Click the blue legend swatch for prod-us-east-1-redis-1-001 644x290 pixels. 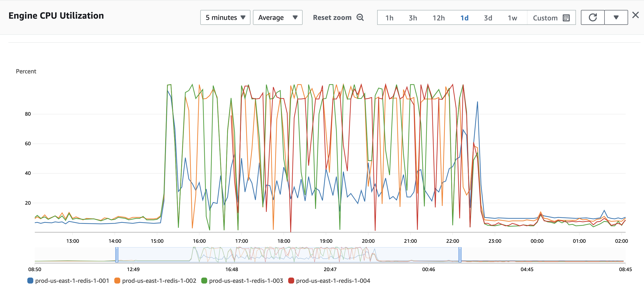[x=30, y=281]
